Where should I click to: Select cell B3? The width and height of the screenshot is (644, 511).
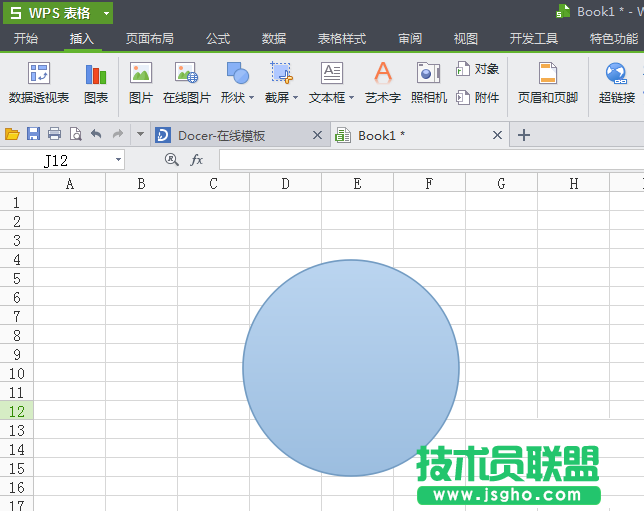point(141,239)
